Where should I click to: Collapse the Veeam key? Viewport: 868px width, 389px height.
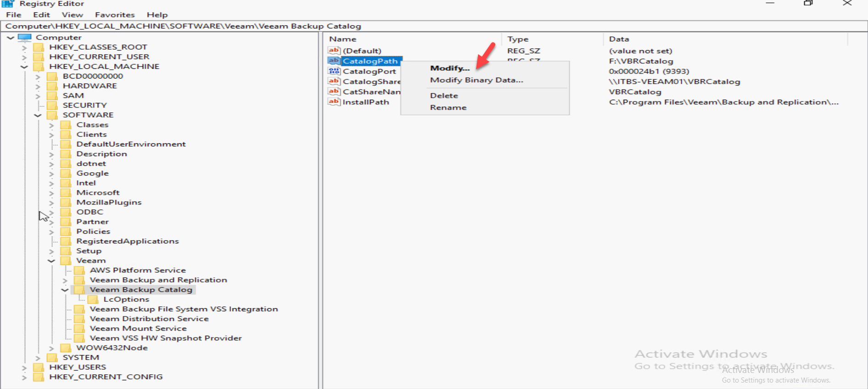pyautogui.click(x=51, y=261)
